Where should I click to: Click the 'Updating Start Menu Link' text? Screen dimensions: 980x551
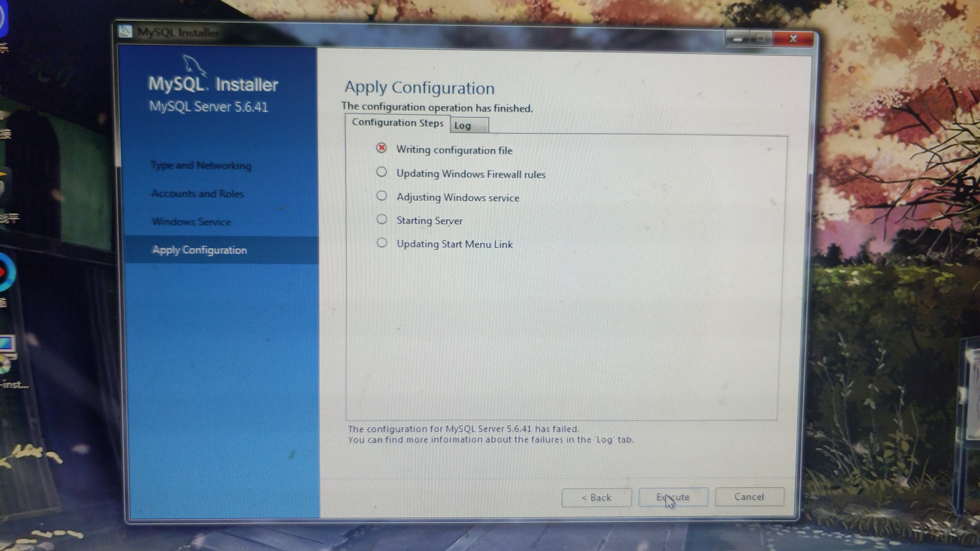(x=455, y=244)
